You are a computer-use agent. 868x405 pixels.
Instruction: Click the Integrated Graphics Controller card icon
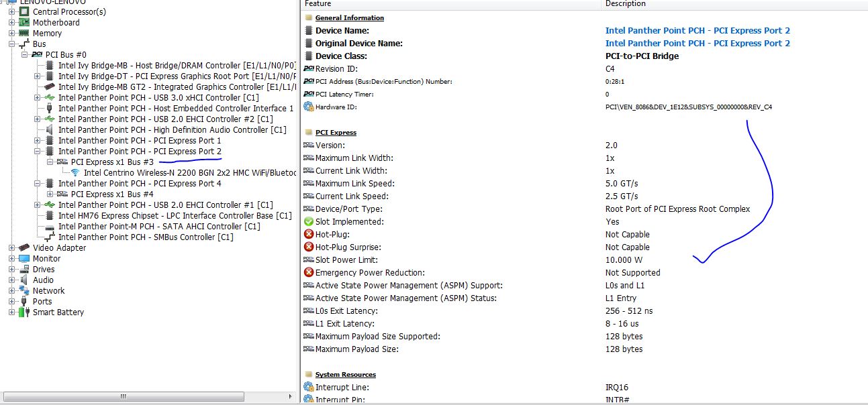click(x=50, y=86)
